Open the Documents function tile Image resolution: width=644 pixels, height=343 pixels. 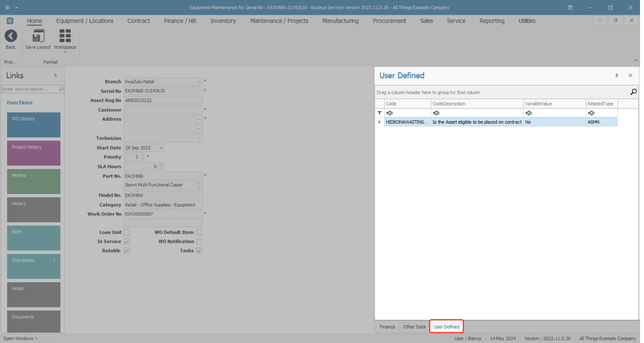(x=34, y=322)
